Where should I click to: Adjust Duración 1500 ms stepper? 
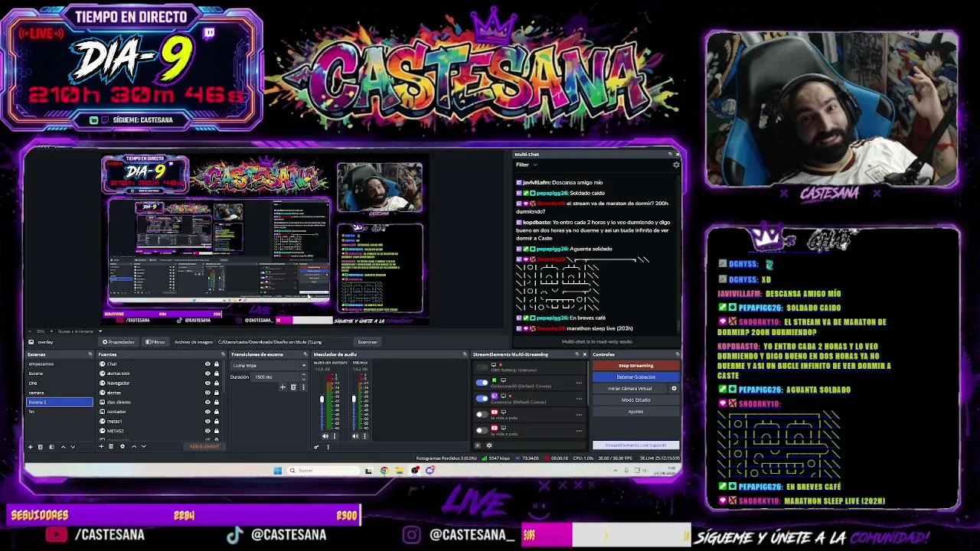click(x=304, y=377)
